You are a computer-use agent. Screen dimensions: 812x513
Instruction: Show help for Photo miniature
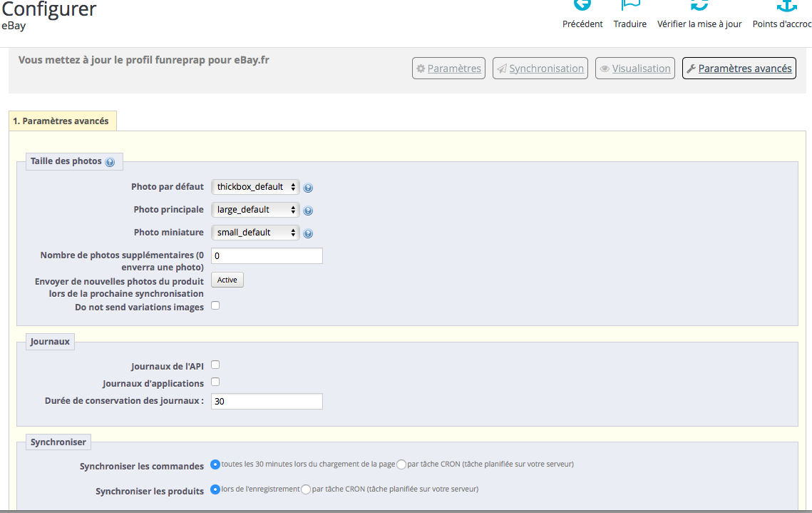308,233
